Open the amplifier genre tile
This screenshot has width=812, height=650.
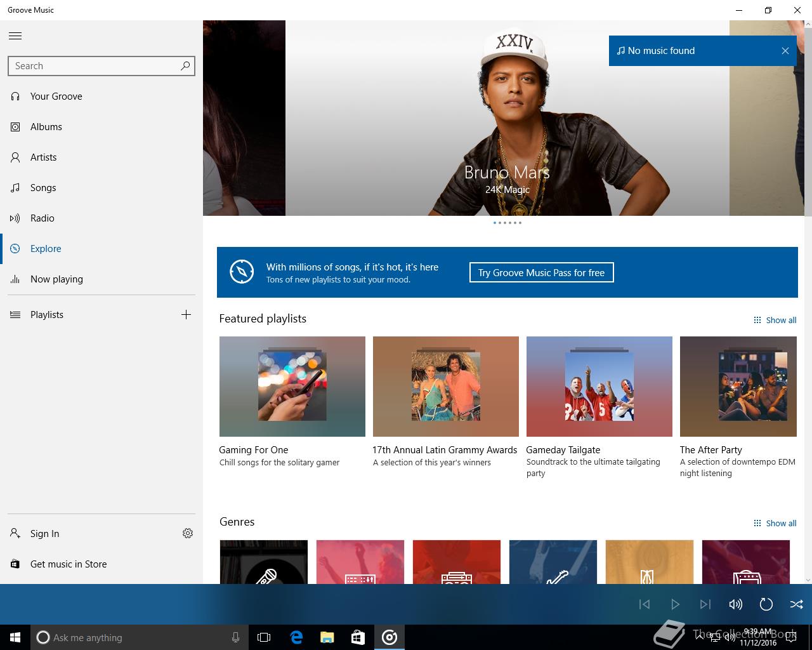click(x=746, y=562)
